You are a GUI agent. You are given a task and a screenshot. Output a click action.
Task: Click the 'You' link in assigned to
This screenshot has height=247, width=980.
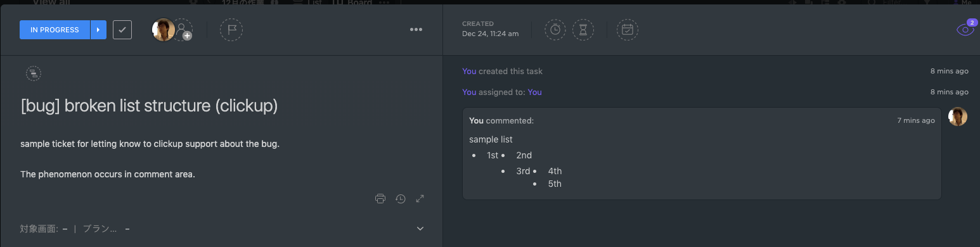pyautogui.click(x=535, y=92)
